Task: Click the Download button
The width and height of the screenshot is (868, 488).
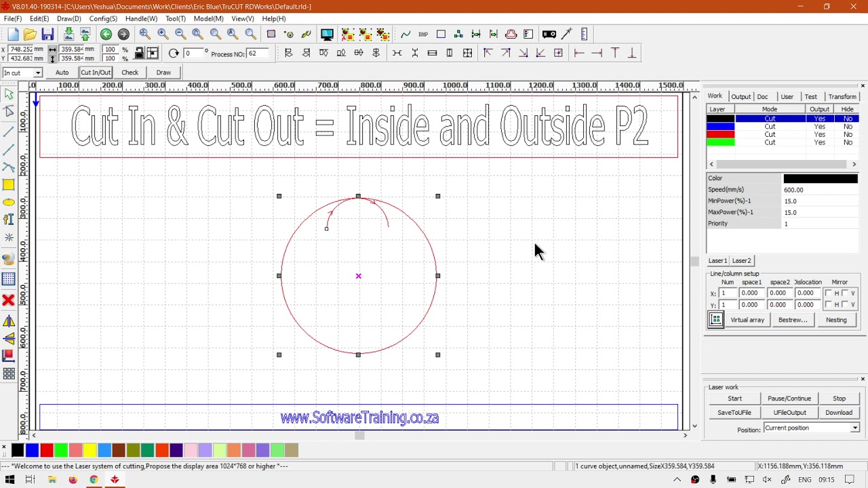Action: click(839, 413)
